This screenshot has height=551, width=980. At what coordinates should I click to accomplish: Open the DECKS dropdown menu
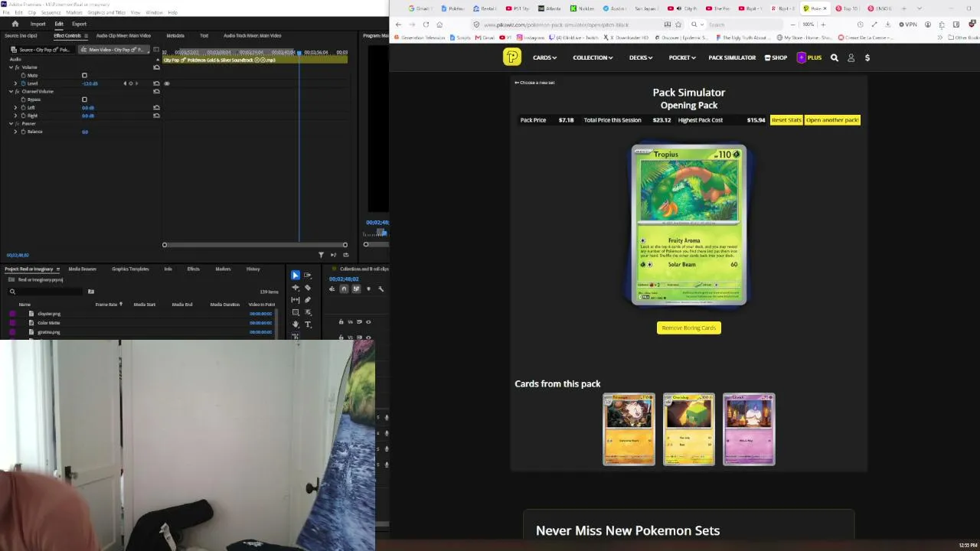(641, 57)
